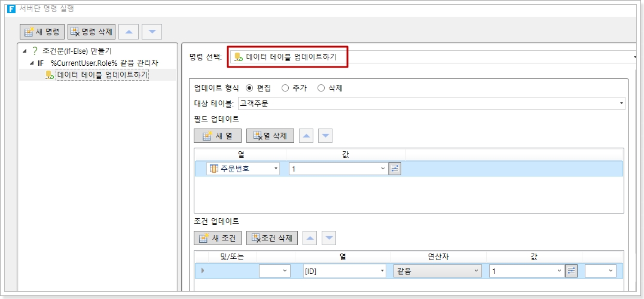
Task: Collapse the 조건문(If-Else) 만들기 tree node
Action: pyautogui.click(x=25, y=51)
